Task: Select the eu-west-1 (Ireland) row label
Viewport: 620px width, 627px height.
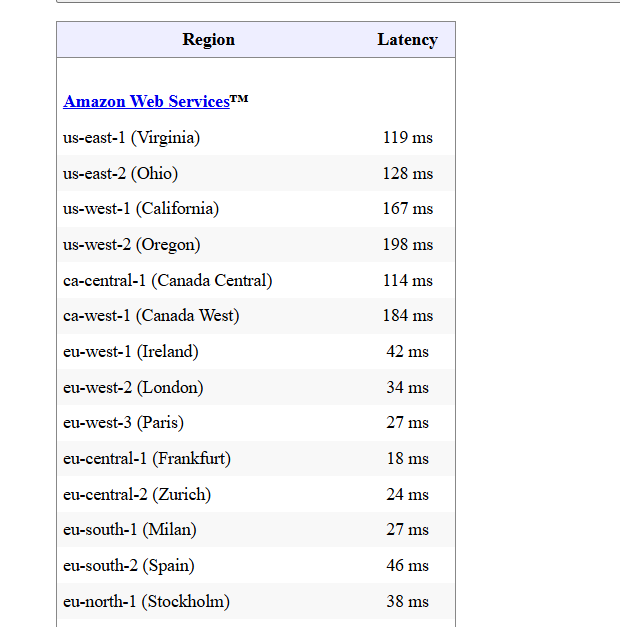Action: point(131,352)
